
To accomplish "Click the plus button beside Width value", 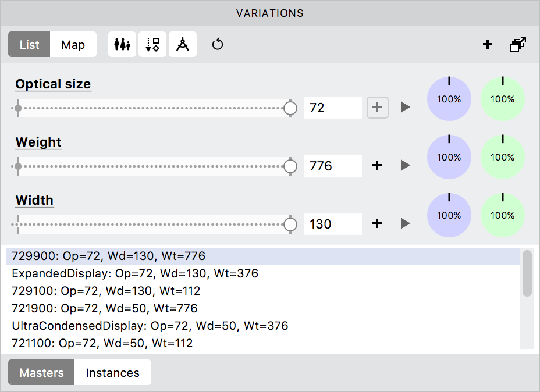I will [377, 224].
